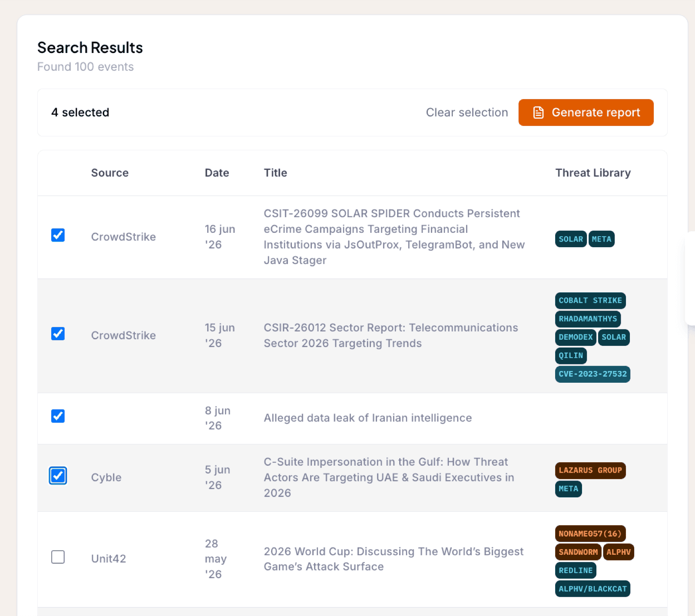Clear selection of events
695x616 pixels.
[467, 113]
